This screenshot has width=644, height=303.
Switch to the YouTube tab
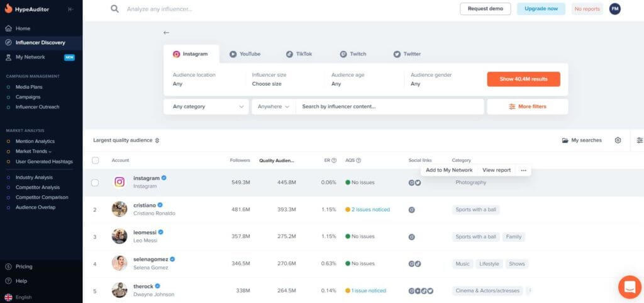coord(245,54)
